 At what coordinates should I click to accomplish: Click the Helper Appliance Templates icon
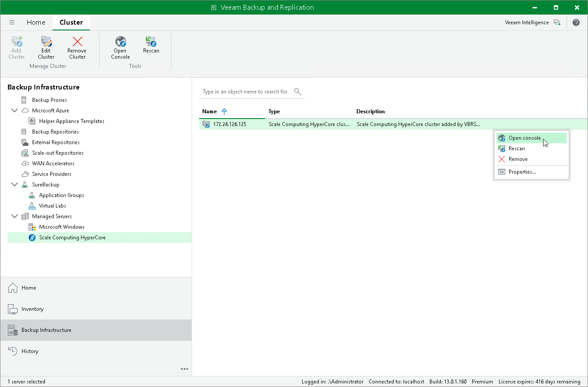coord(32,121)
